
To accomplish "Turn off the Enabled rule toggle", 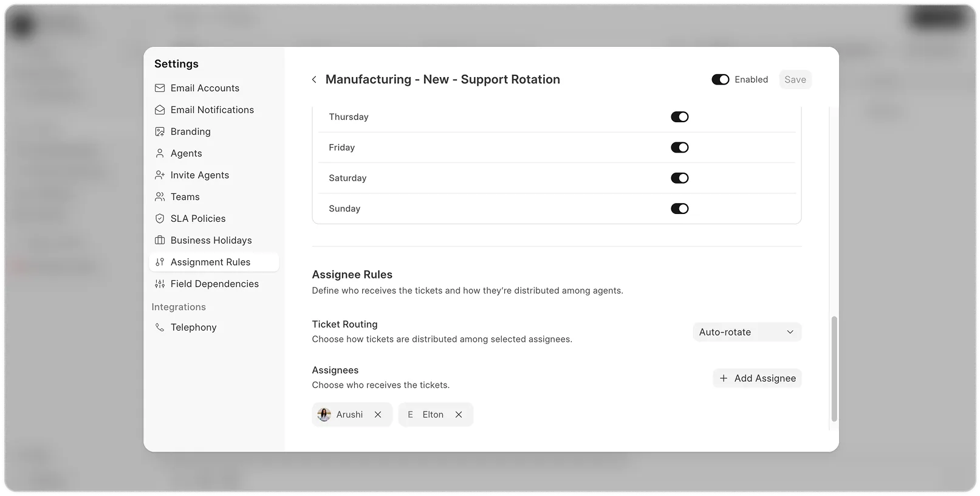I will pyautogui.click(x=720, y=80).
